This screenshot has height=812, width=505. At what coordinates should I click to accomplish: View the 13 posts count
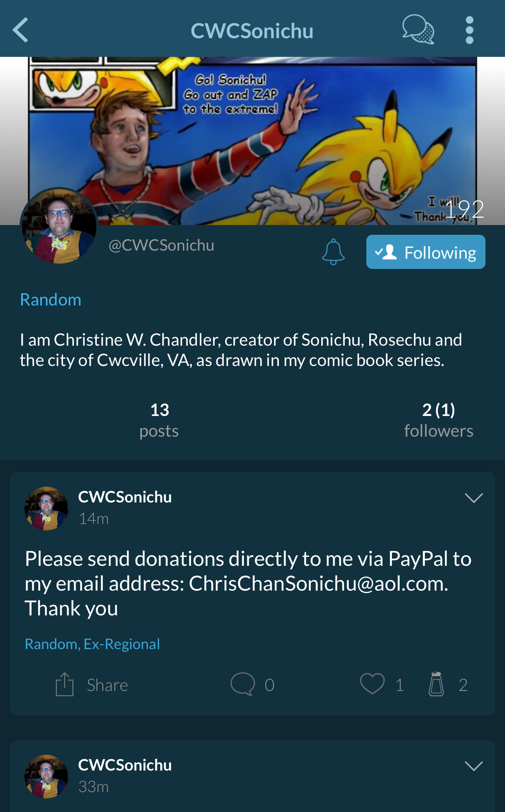[x=159, y=420]
